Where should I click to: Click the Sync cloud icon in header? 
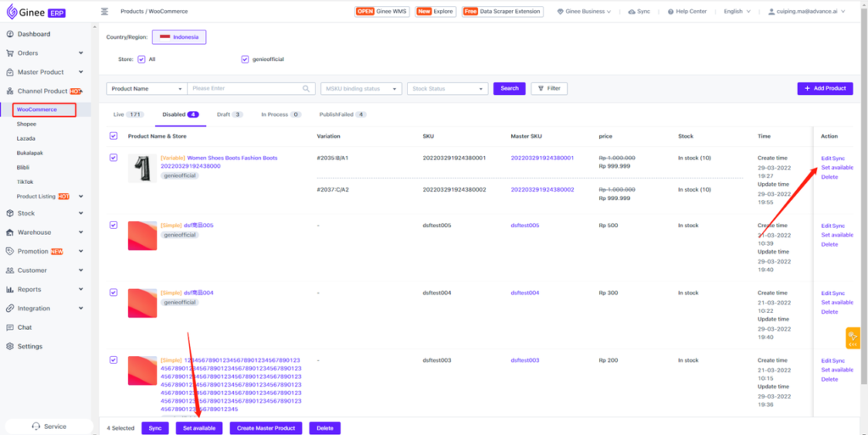pyautogui.click(x=632, y=12)
